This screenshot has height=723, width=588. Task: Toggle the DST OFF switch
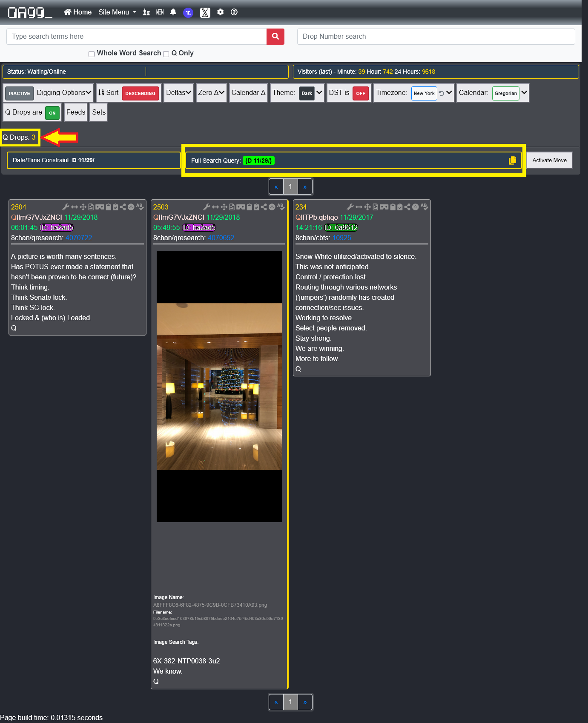pos(360,93)
